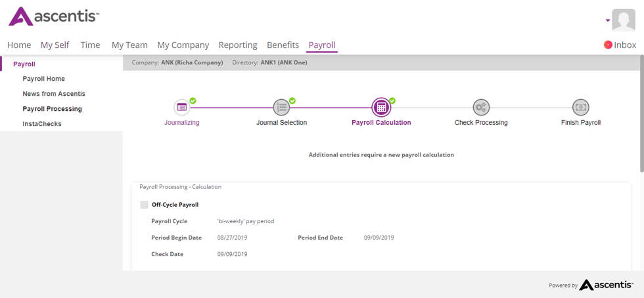
Task: Open News from Ascentis link
Action: click(x=54, y=94)
